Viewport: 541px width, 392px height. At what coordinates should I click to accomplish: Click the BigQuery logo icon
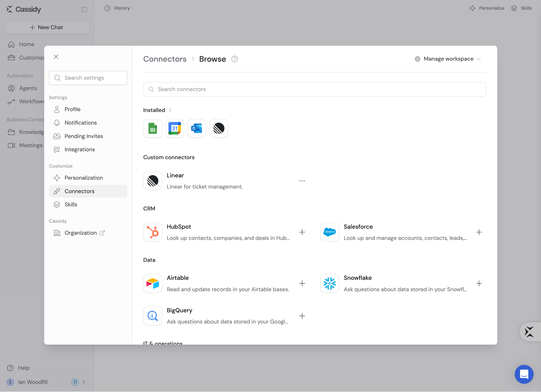pyautogui.click(x=153, y=316)
